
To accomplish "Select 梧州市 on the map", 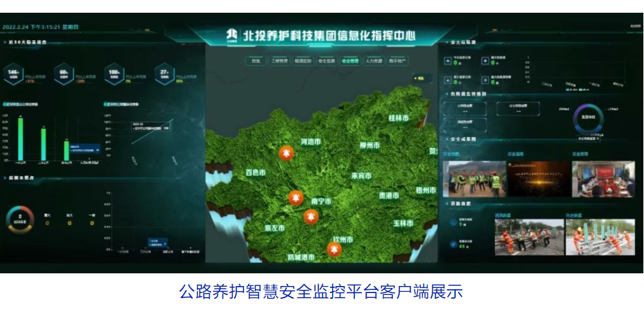I will tap(425, 190).
